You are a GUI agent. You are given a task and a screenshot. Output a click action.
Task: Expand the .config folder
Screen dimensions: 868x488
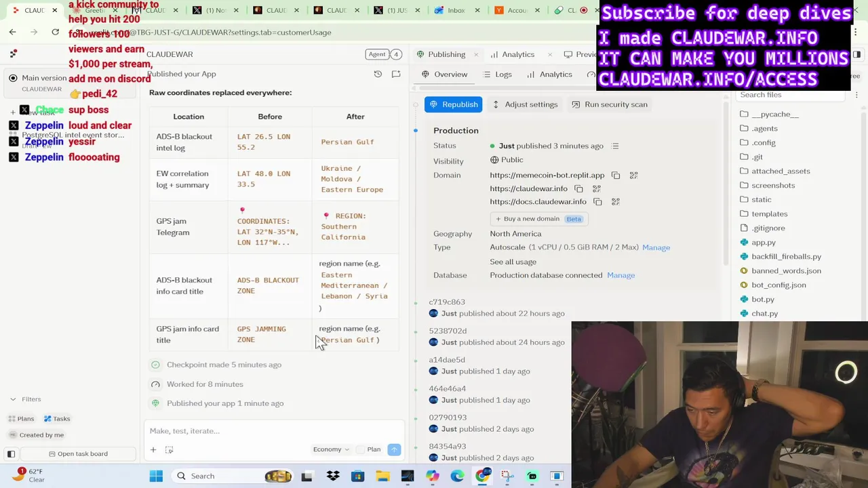click(763, 143)
